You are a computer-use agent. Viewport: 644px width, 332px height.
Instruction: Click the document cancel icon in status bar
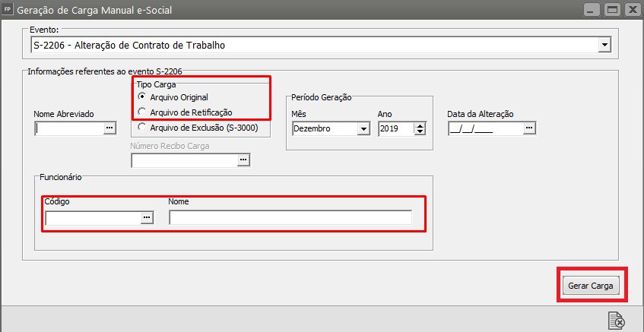[x=617, y=321]
